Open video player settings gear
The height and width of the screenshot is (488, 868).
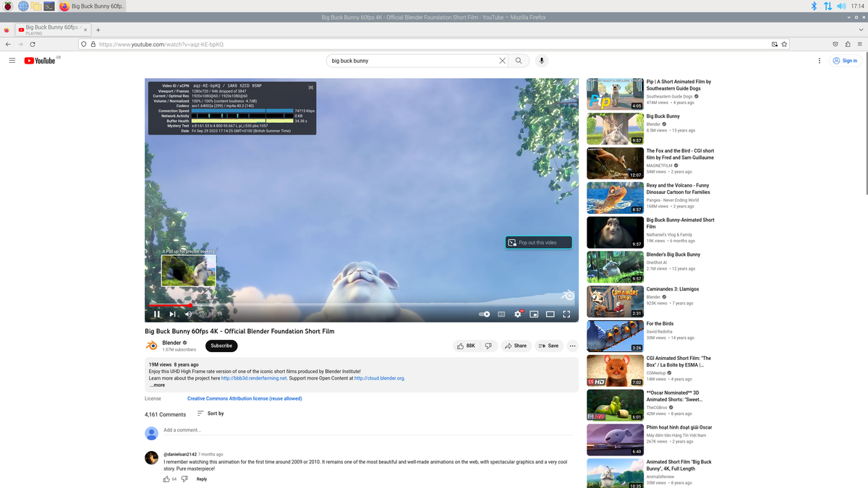(518, 314)
